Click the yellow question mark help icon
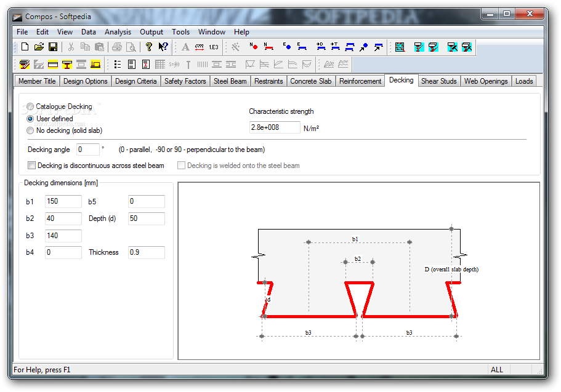This screenshot has width=561, height=392. click(x=149, y=47)
